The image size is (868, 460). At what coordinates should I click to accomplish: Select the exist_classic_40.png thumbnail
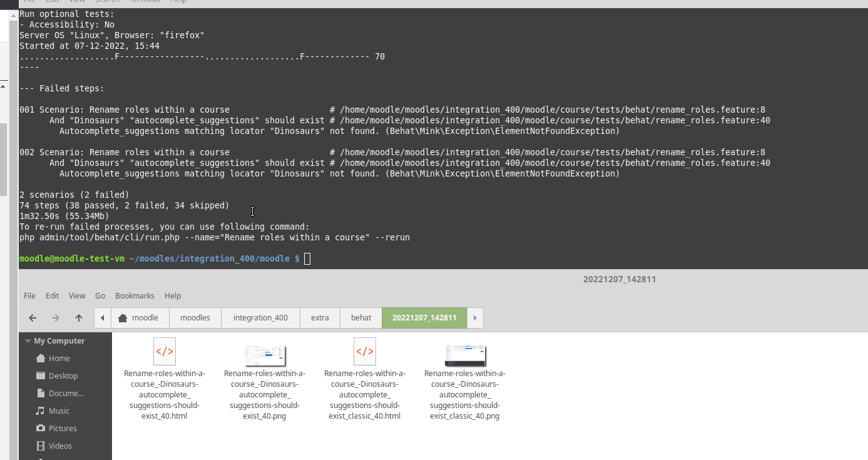[466, 355]
